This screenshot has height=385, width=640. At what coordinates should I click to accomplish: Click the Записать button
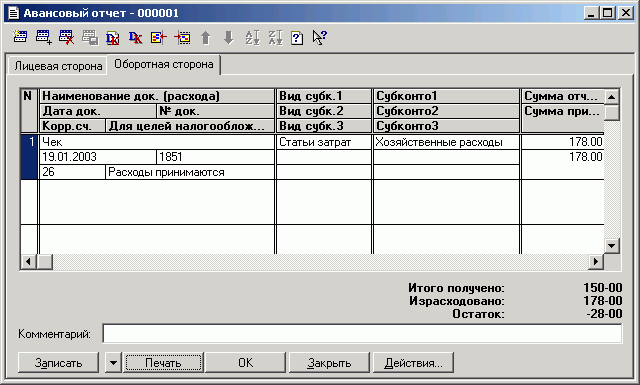pos(58,363)
